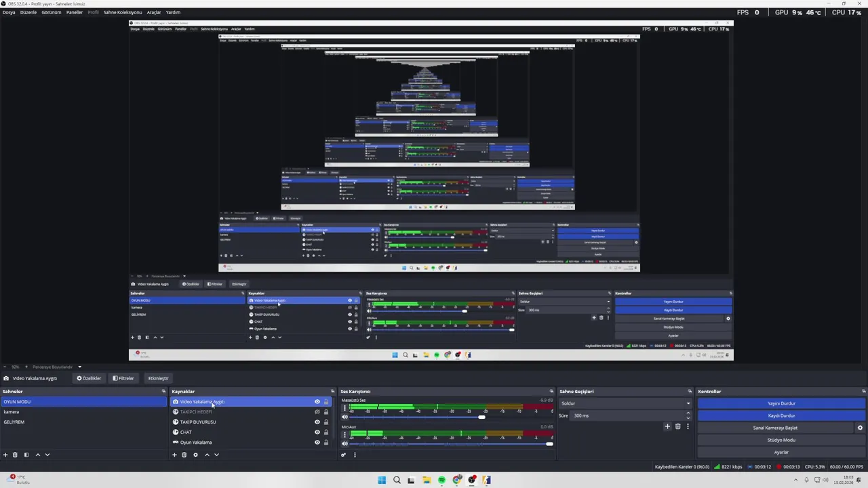The image size is (868, 488).
Task: Show the TAKİPÇİ HEDEFİ source
Action: (317, 411)
